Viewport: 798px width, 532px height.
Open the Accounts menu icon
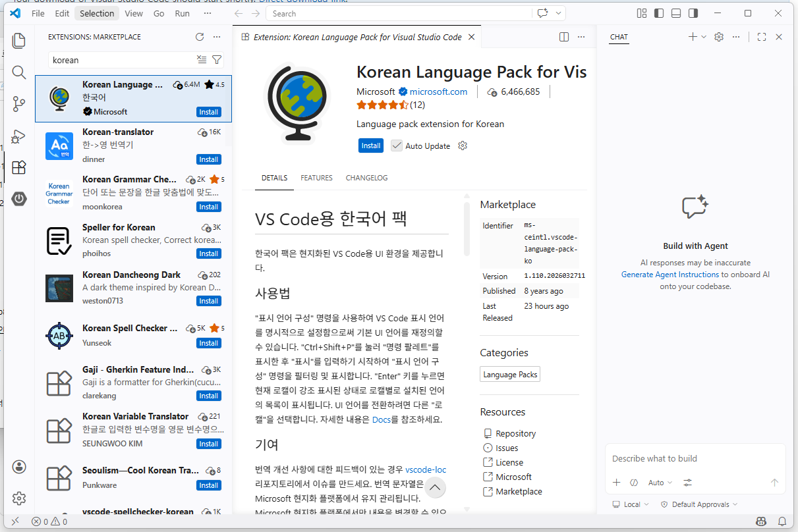19,467
